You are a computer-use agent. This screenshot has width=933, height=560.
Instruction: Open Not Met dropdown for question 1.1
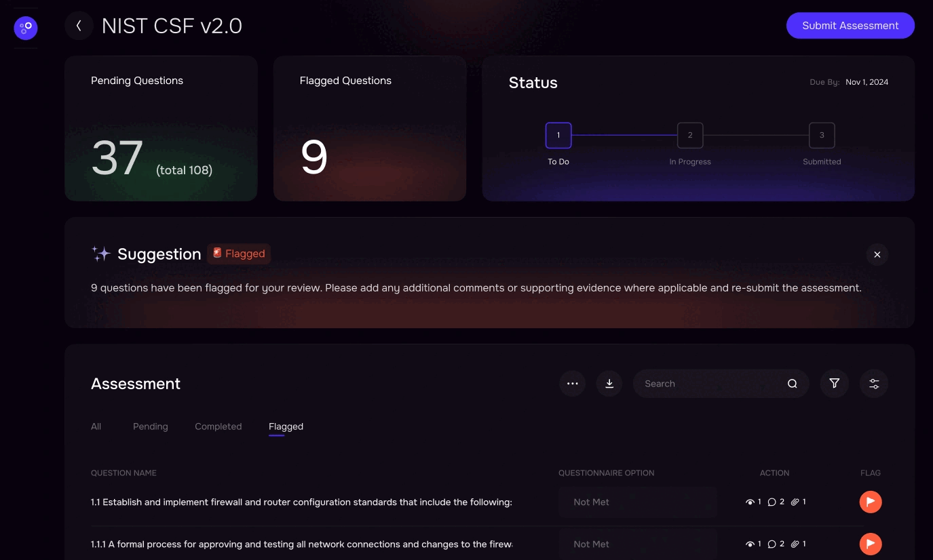click(638, 502)
